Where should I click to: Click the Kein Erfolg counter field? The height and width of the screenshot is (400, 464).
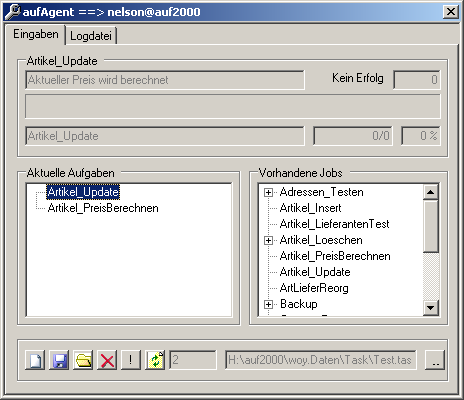[417, 80]
